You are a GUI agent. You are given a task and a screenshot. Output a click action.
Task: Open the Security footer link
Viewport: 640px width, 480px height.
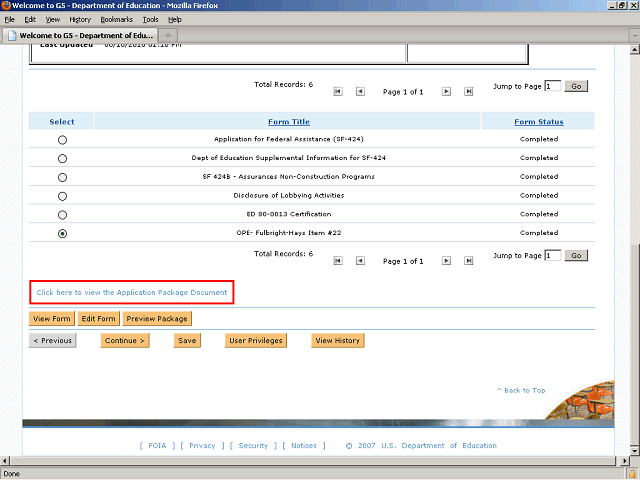[x=253, y=445]
